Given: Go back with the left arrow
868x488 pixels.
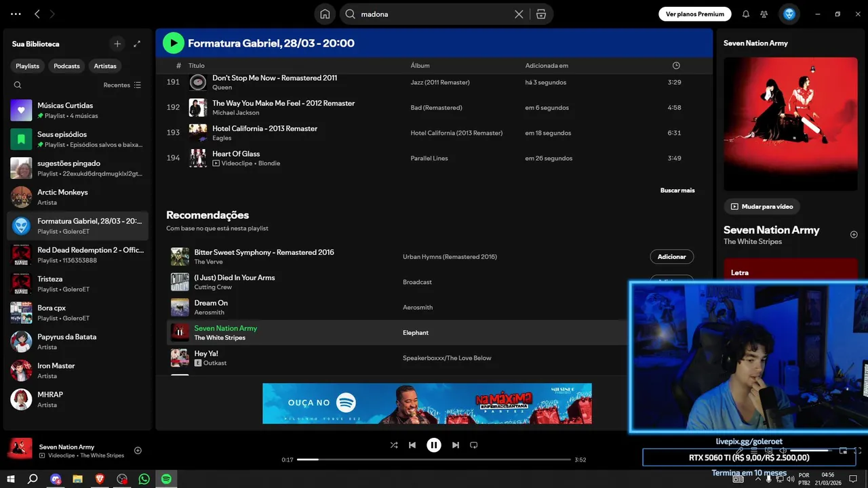Looking at the screenshot, I should (37, 14).
